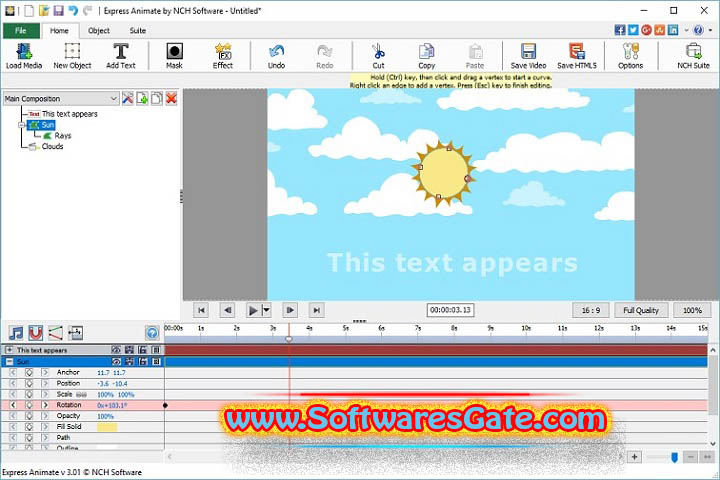This screenshot has width=720, height=480.
Task: Switch to the Object tab
Action: coord(99,30)
